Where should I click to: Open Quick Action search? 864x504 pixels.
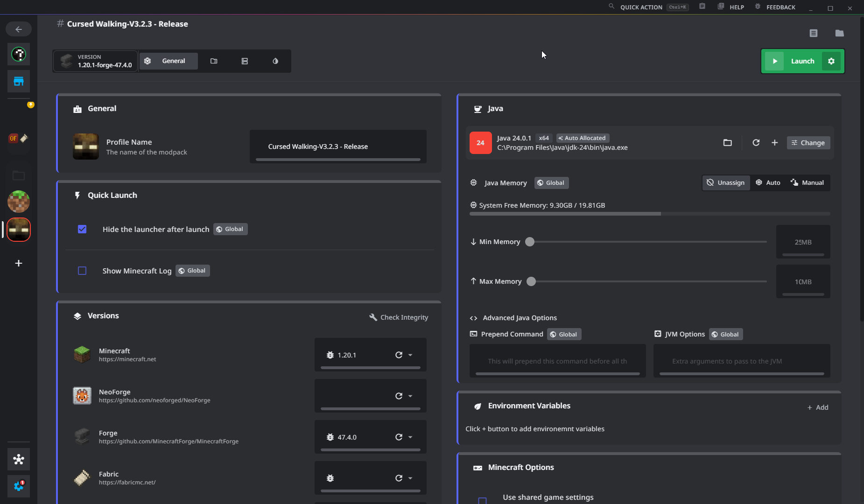pos(648,7)
